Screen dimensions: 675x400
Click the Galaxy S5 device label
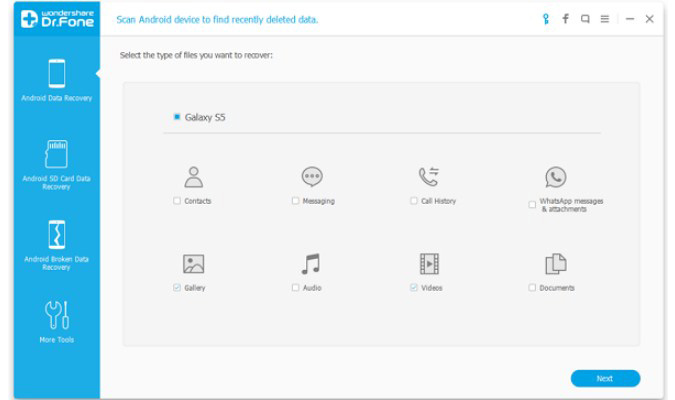[205, 117]
